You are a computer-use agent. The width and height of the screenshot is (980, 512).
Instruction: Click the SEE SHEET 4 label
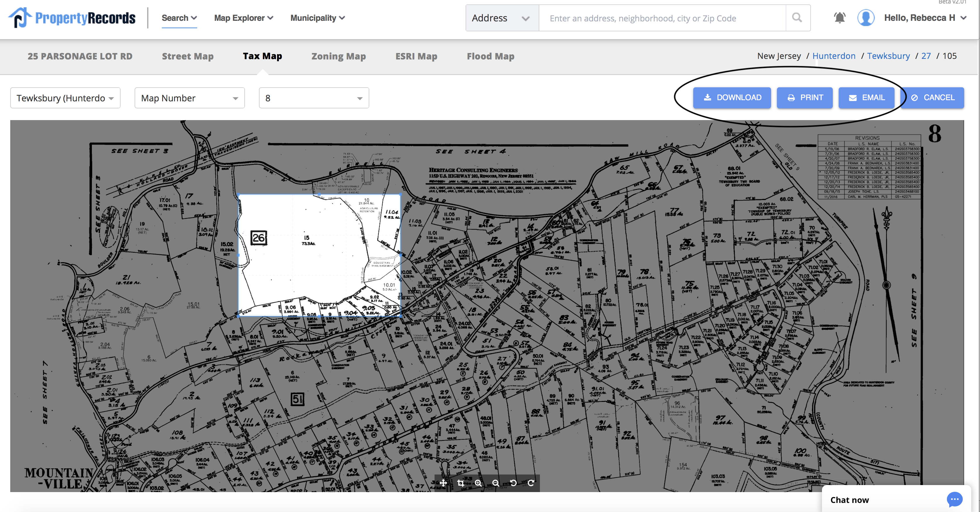click(x=471, y=151)
